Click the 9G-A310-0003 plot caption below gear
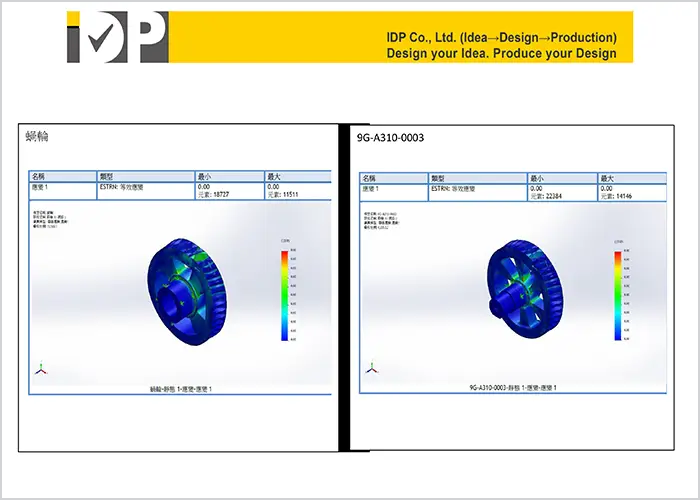Image resolution: width=700 pixels, height=500 pixels. point(513,386)
